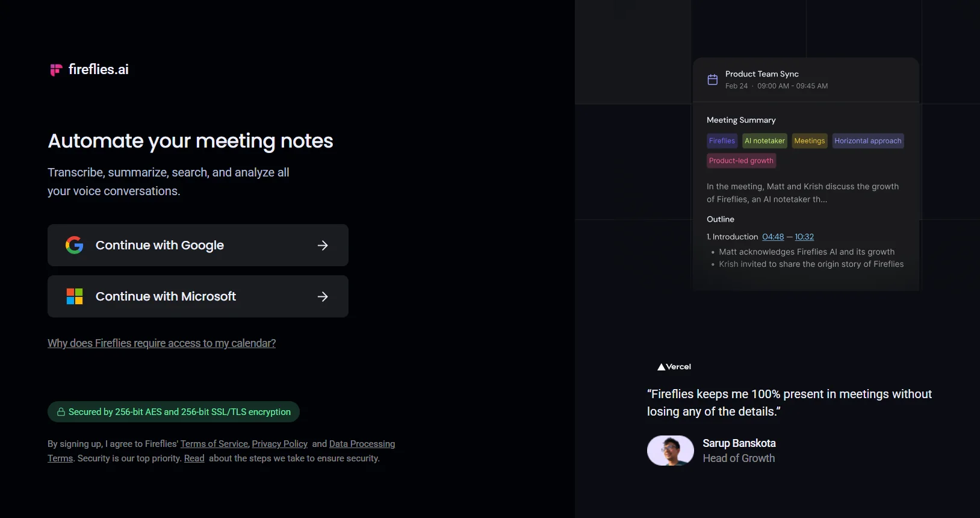Select the Product-led growth tag

click(x=741, y=161)
